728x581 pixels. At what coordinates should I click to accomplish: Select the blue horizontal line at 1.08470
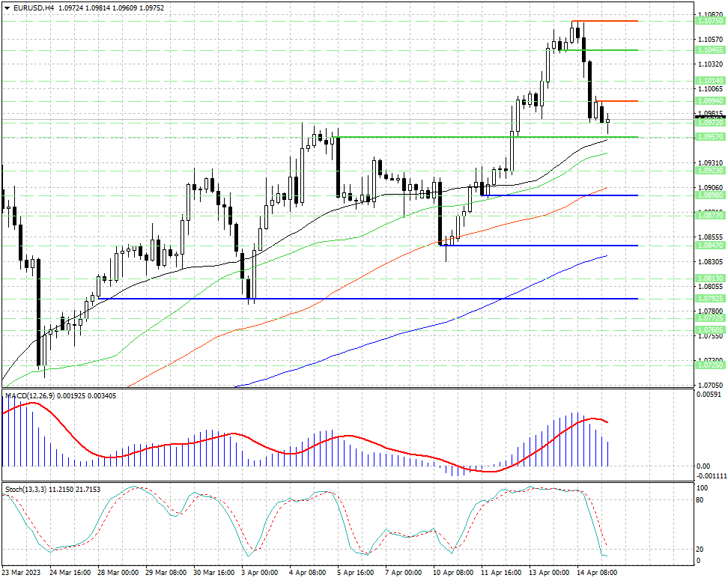pyautogui.click(x=539, y=246)
